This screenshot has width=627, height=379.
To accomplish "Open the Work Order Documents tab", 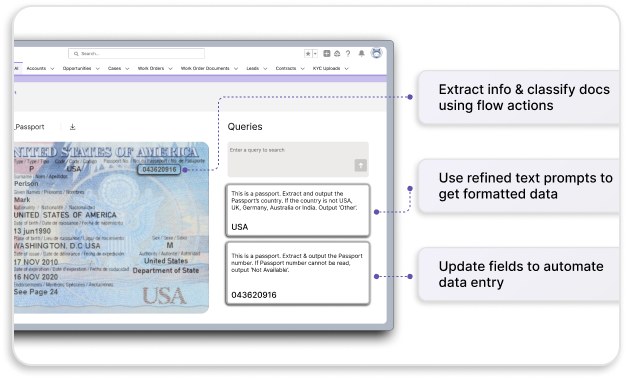I will [205, 68].
